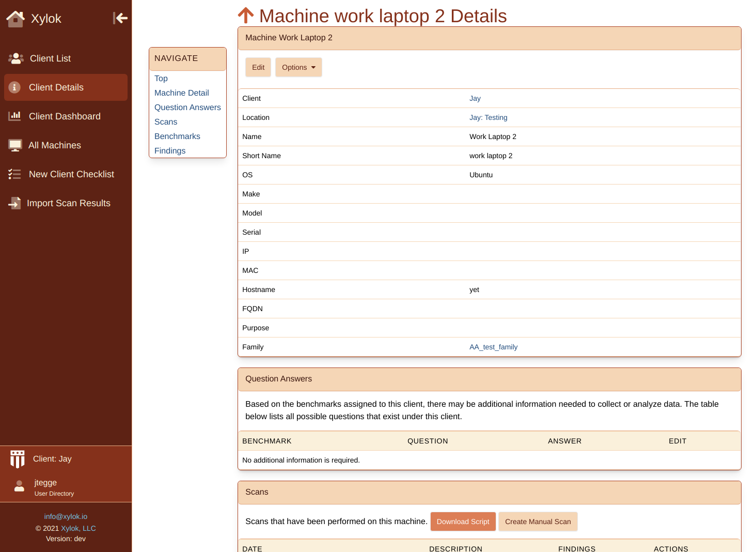Click Create Manual Scan button
The image size is (756, 552).
point(538,522)
